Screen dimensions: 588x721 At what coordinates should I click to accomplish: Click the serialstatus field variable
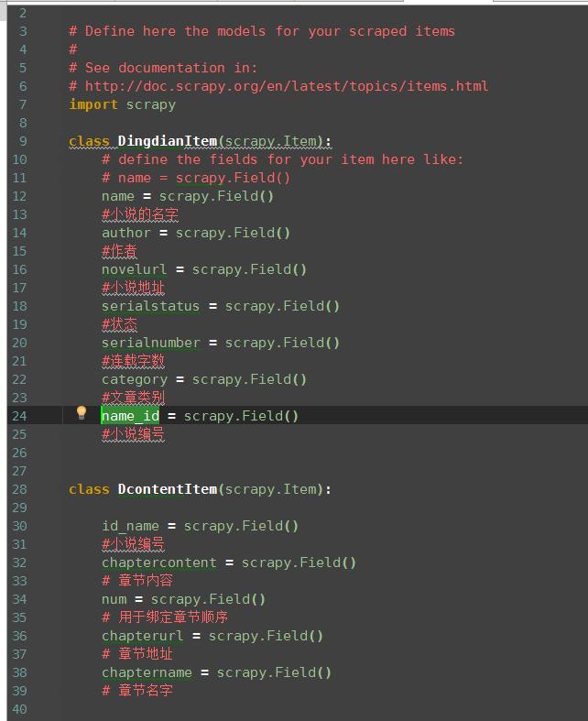(151, 306)
